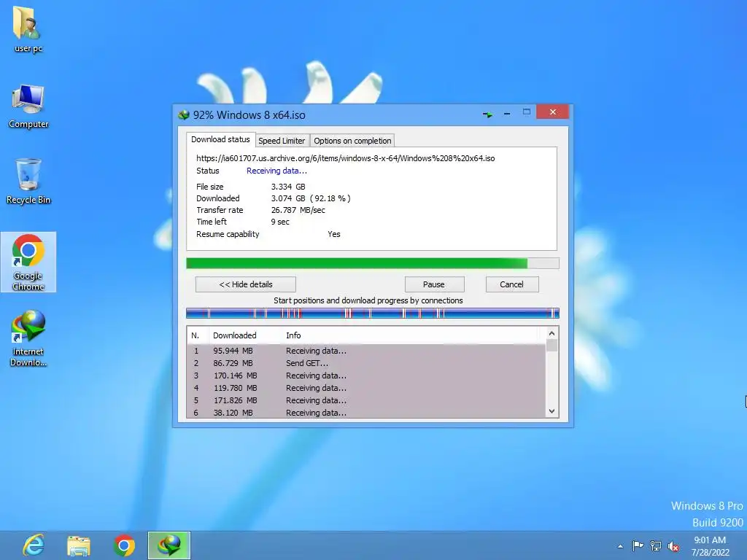Click the connections progress strip
Screen dimensions: 747x560
pos(373,313)
